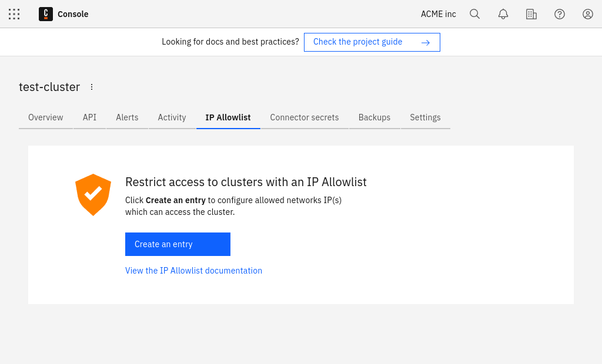Viewport: 602px width, 364px height.
Task: Go to the Activity tab
Action: click(x=172, y=117)
